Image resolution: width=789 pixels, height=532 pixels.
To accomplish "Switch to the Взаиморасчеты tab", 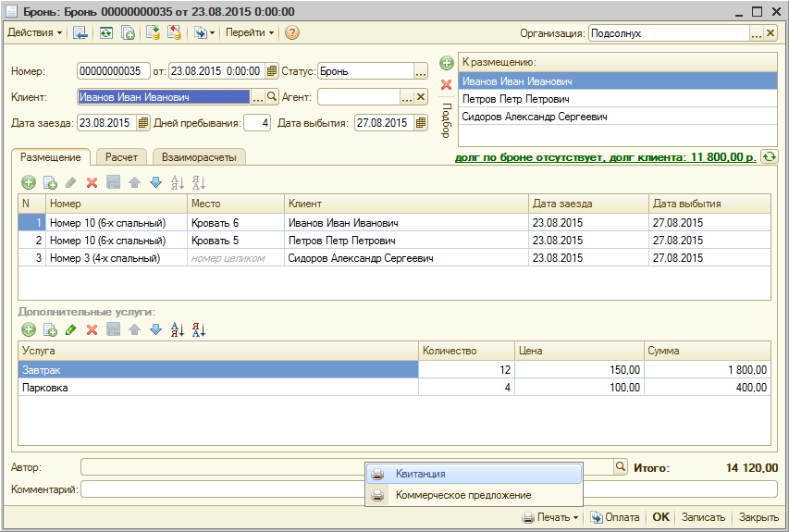I will tap(199, 157).
